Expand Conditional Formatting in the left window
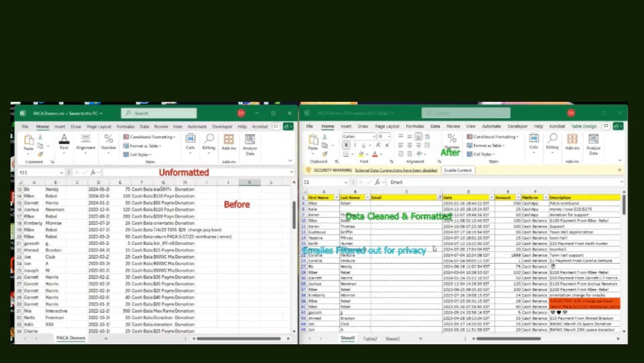The image size is (644, 363). [x=149, y=137]
